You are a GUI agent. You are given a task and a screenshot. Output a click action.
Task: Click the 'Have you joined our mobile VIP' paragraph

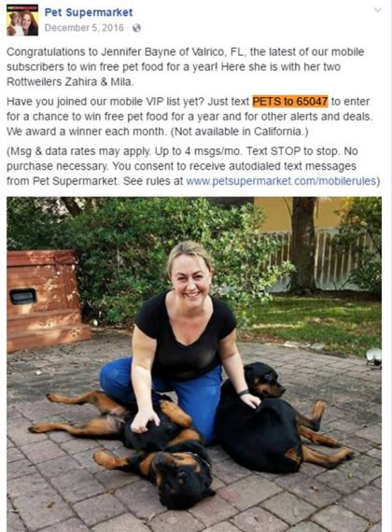click(x=189, y=117)
